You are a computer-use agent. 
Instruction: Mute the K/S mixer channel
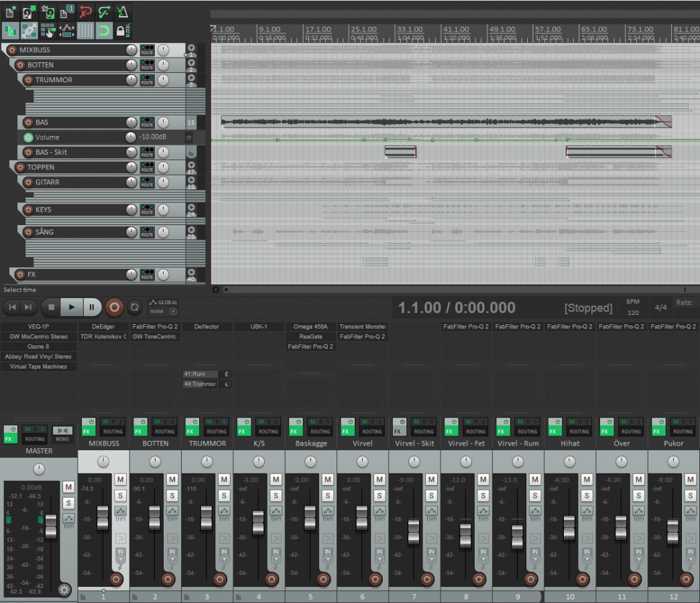pyautogui.click(x=276, y=480)
